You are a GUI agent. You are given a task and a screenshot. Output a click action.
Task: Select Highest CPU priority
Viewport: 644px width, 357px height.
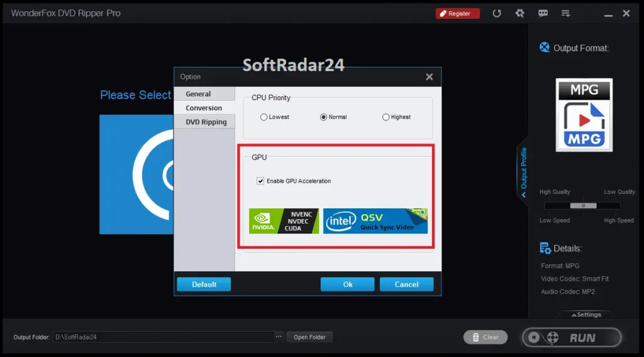click(396, 117)
